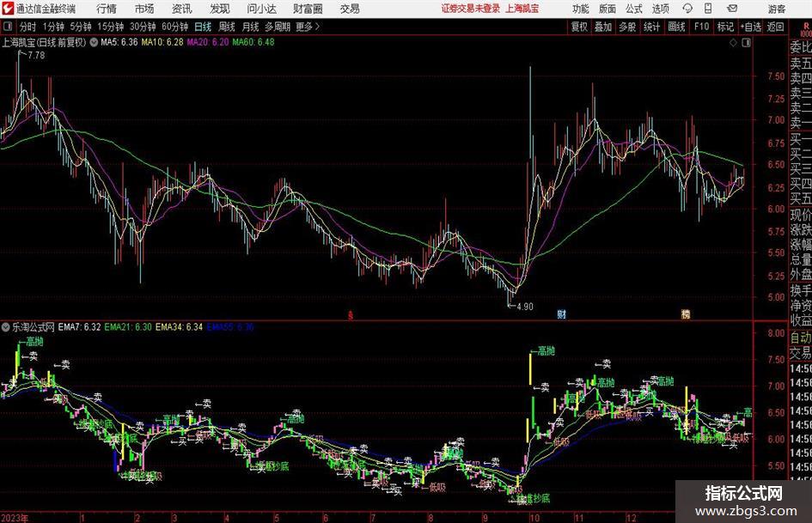The width and height of the screenshot is (812, 523).
Task: Select the 日线 daily chart tab
Action: (x=203, y=27)
